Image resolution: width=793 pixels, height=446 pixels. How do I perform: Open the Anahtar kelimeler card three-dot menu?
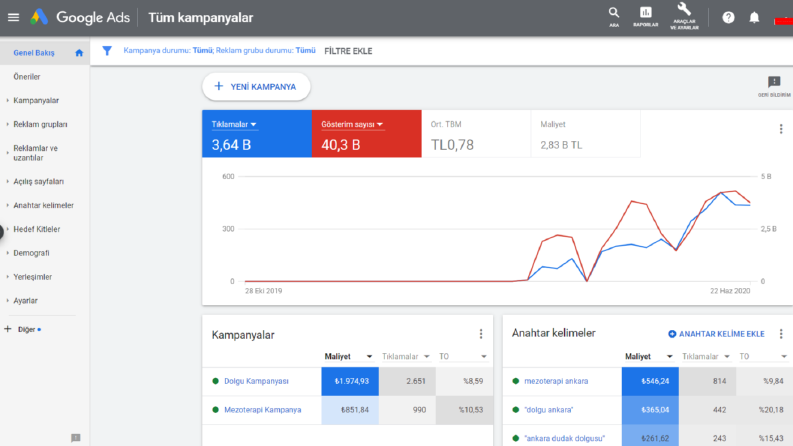tap(781, 334)
